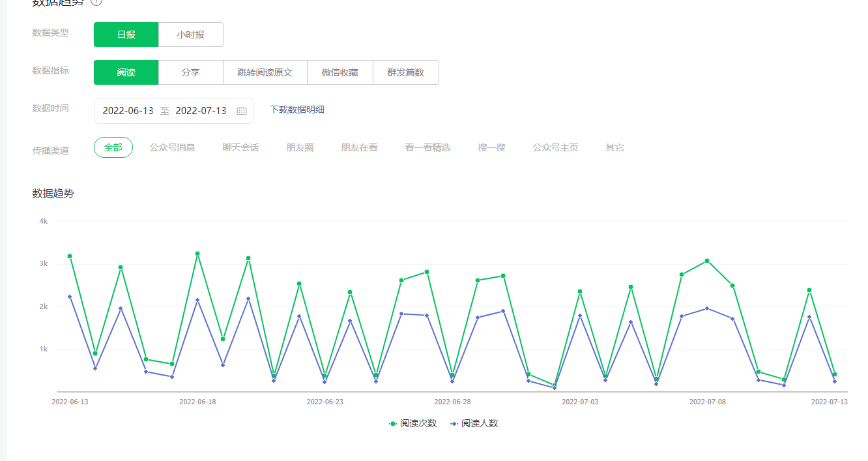Click the green data point on 2022-06-13
This screenshot has height=461, width=868.
point(70,256)
